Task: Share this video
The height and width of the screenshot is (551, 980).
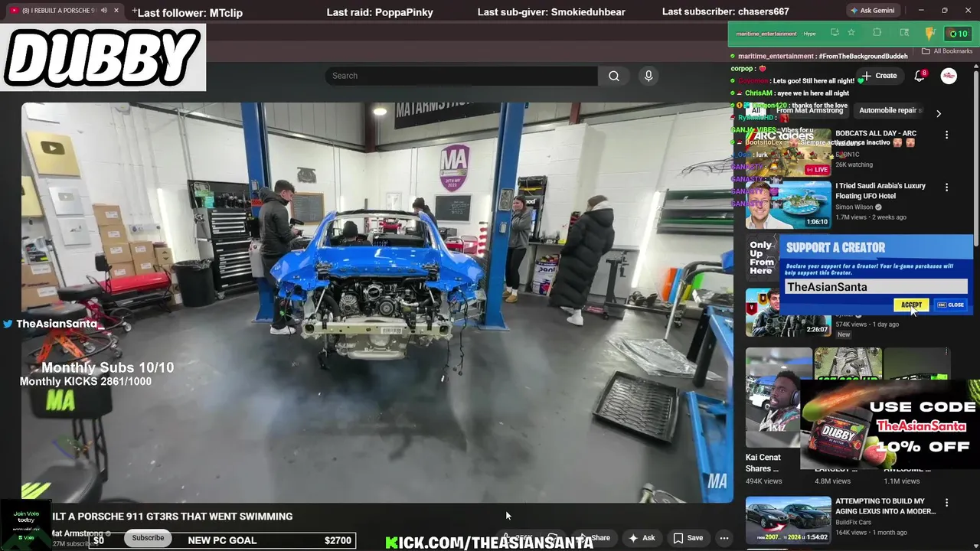Action: click(593, 538)
